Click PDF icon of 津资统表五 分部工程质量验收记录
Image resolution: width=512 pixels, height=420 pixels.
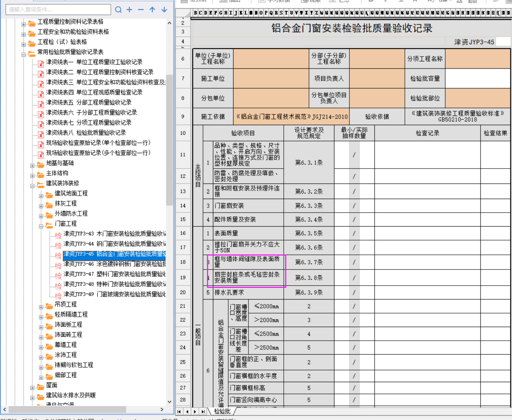[41, 104]
